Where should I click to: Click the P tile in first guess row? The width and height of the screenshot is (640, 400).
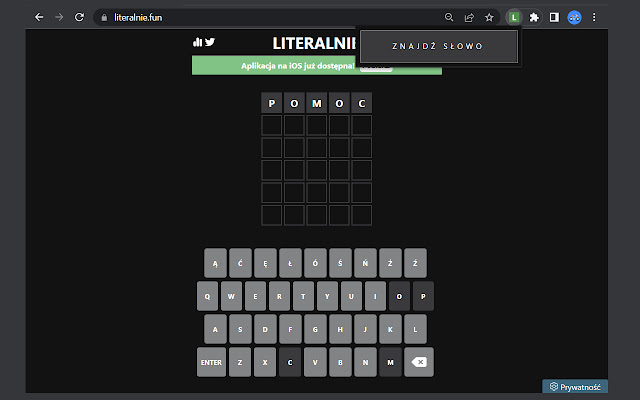271,103
